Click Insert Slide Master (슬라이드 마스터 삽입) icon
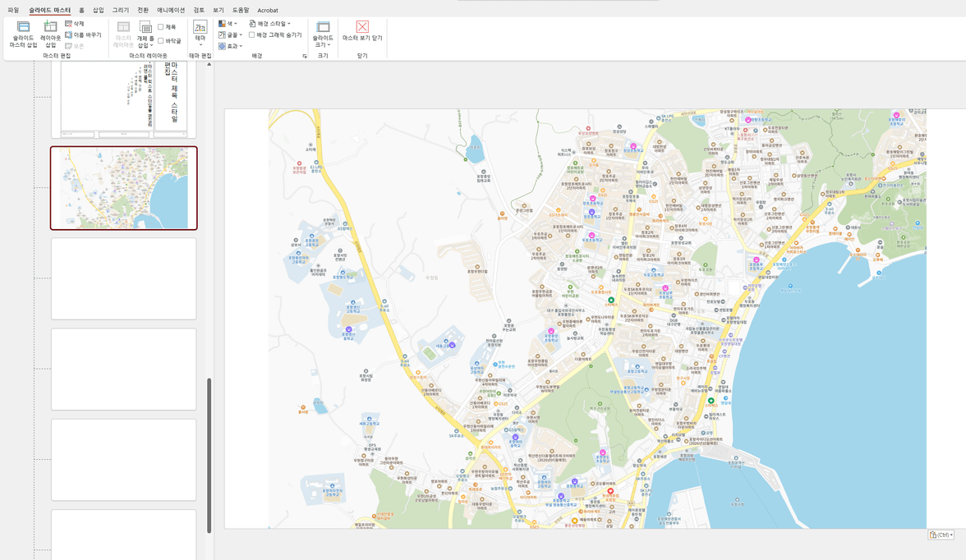 (x=23, y=28)
